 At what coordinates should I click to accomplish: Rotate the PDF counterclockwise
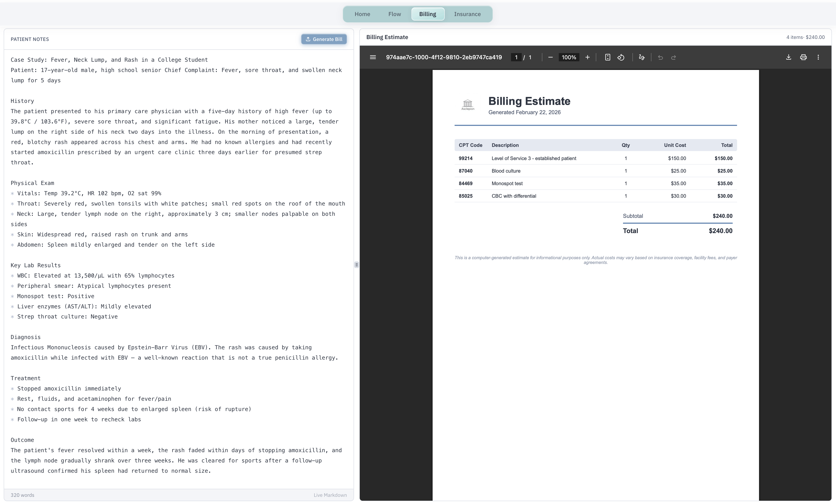pos(621,57)
